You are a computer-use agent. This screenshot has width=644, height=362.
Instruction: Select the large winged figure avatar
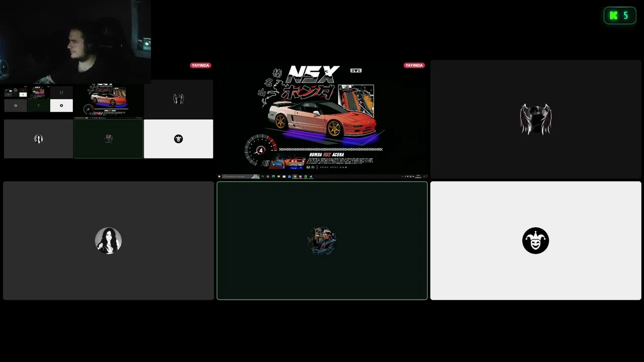(x=536, y=120)
